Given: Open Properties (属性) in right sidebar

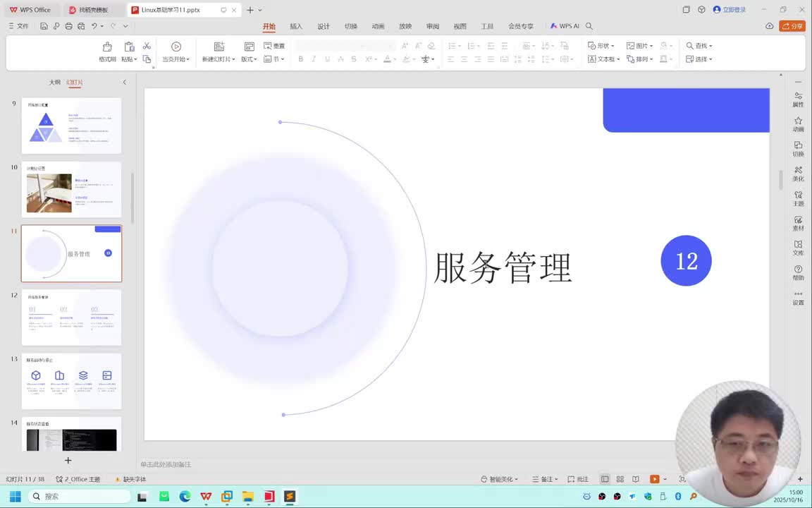Looking at the screenshot, I should point(798,99).
